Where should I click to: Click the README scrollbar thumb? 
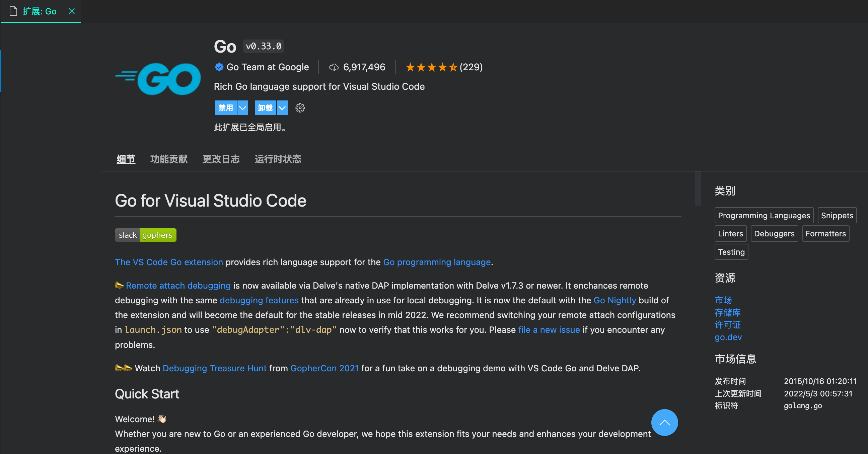(x=698, y=188)
